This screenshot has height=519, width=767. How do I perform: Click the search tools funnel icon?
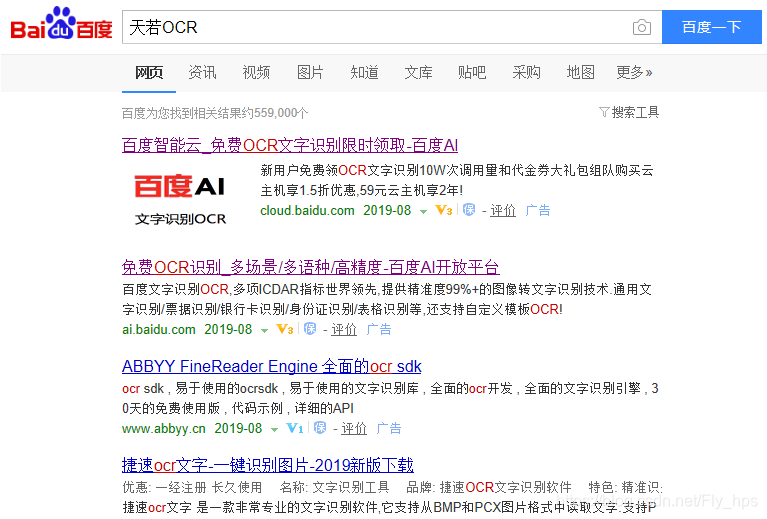pyautogui.click(x=604, y=113)
